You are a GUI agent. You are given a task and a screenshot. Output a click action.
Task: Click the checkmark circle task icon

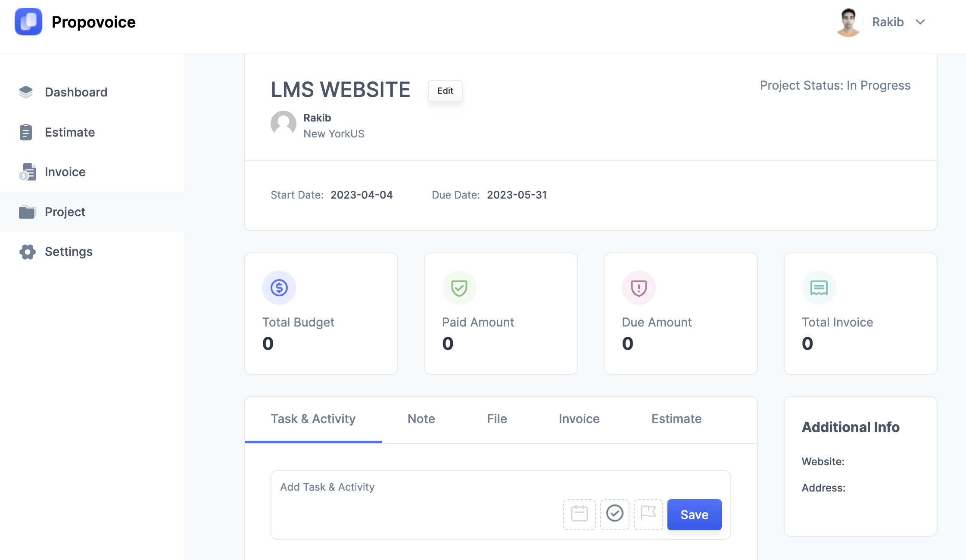(614, 514)
